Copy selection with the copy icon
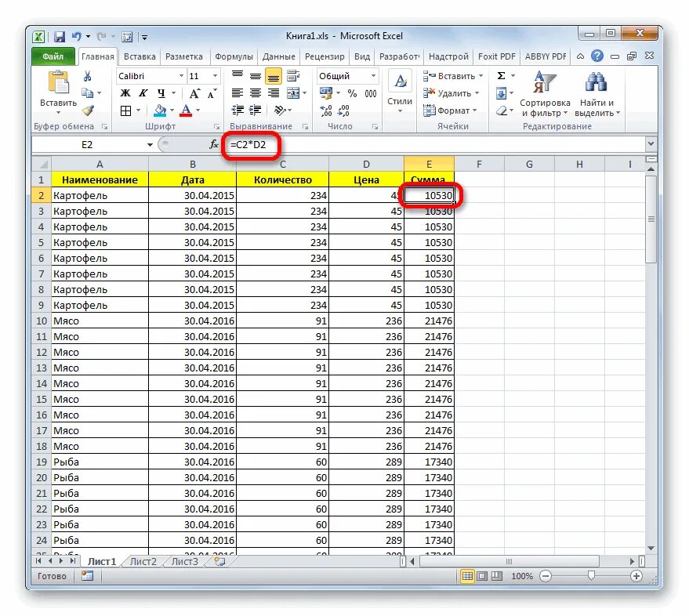Image resolution: width=689 pixels, height=616 pixels. coord(88,93)
